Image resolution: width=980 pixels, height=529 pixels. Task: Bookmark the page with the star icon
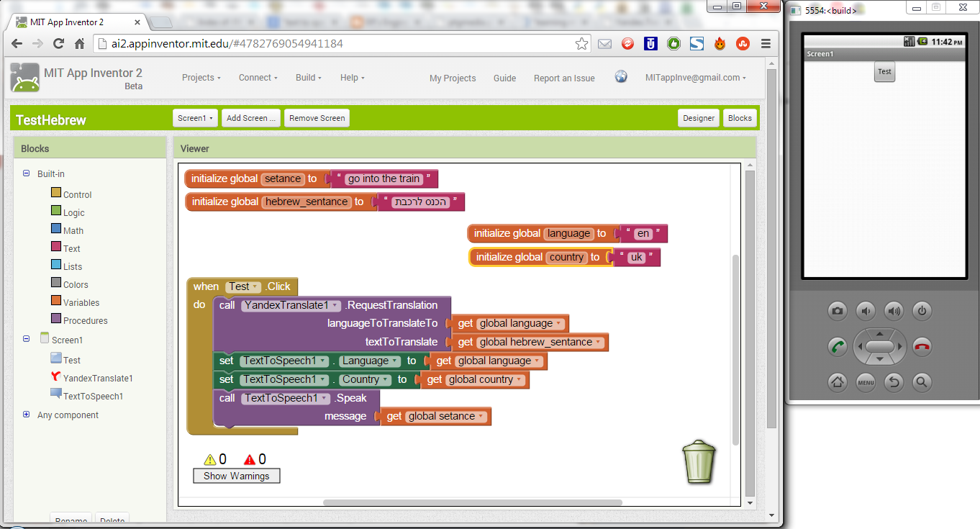tap(581, 44)
